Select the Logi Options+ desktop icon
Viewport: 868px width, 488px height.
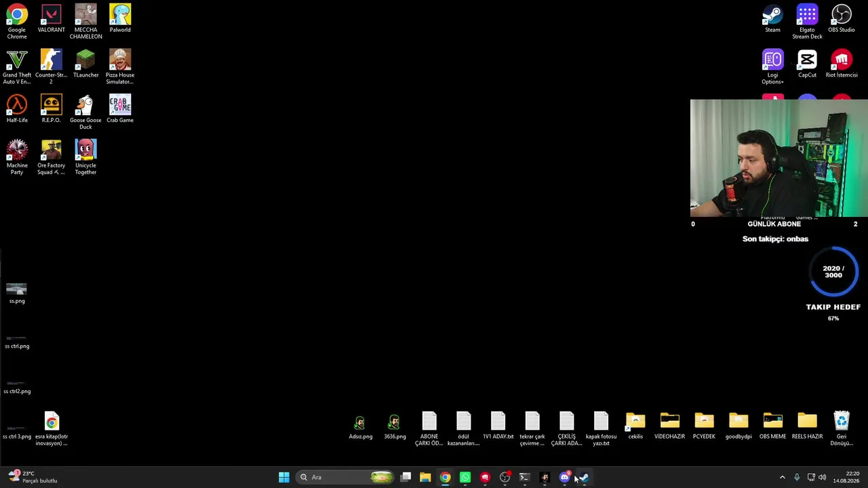click(x=772, y=67)
